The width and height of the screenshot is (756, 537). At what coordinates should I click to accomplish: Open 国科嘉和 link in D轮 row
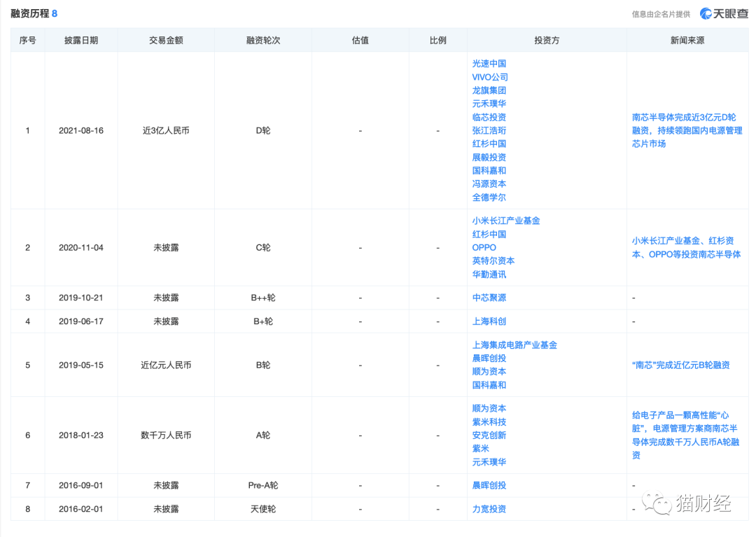489,171
